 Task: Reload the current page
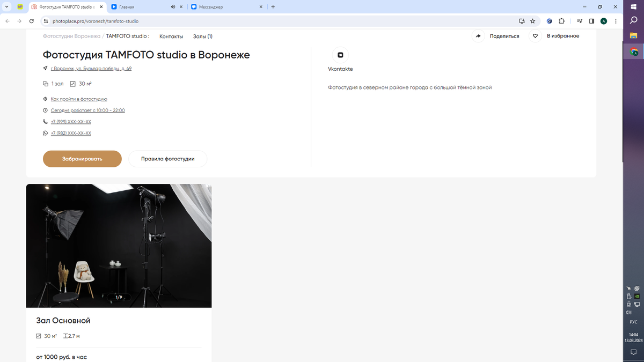32,21
